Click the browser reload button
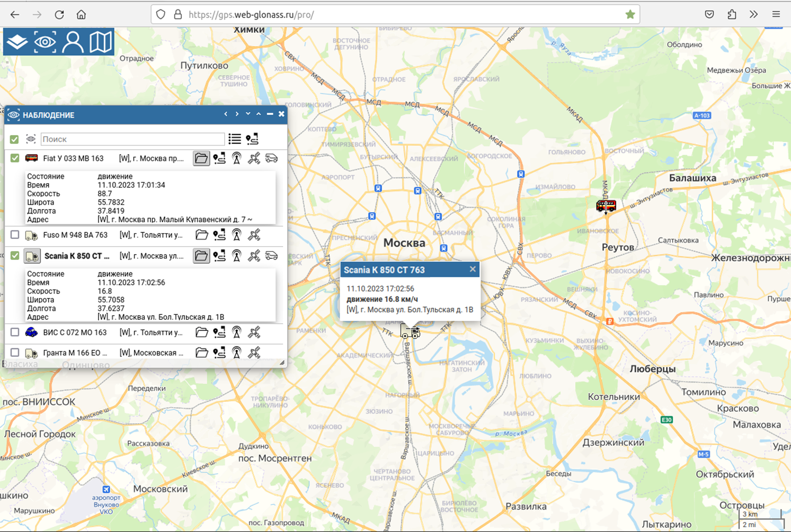This screenshot has height=532, width=791. coord(59,14)
